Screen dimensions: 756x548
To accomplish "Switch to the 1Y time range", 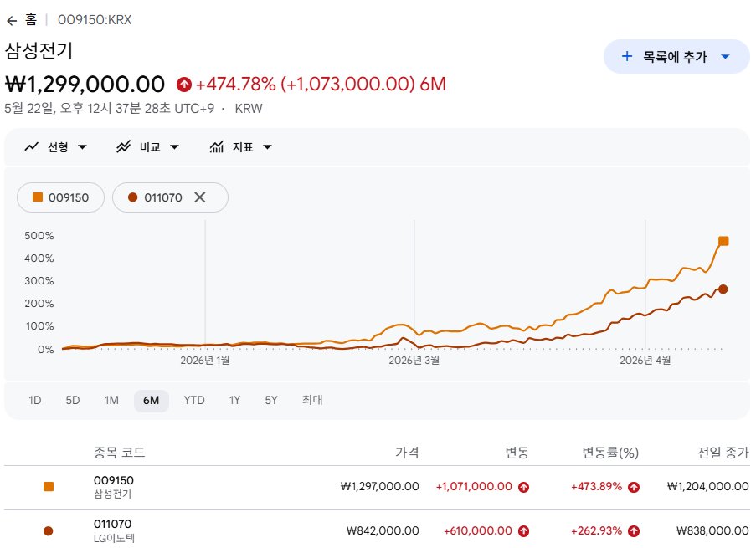I will pos(234,401).
